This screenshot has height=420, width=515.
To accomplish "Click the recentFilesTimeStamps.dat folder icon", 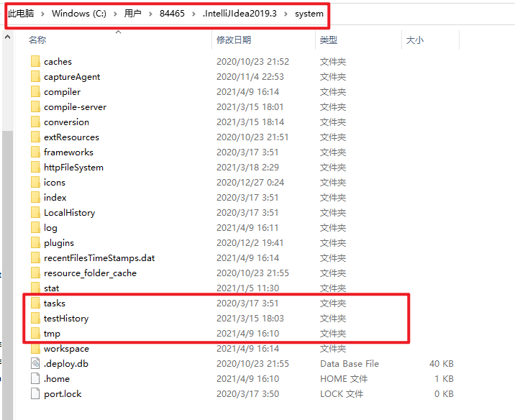I will coord(35,257).
